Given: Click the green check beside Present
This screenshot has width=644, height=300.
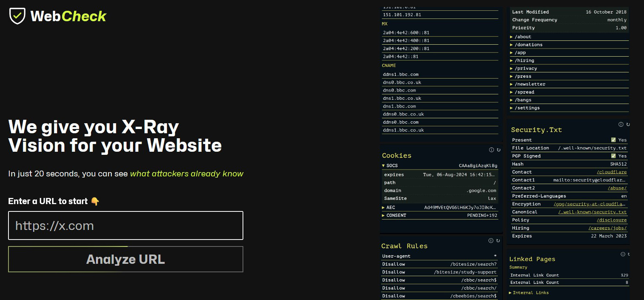Looking at the screenshot, I should [613, 140].
